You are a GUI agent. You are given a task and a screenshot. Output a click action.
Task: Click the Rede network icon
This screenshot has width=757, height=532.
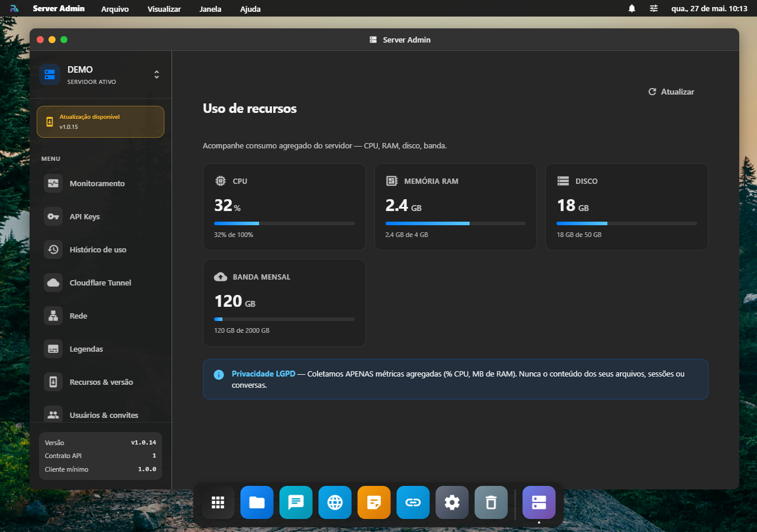(x=53, y=316)
